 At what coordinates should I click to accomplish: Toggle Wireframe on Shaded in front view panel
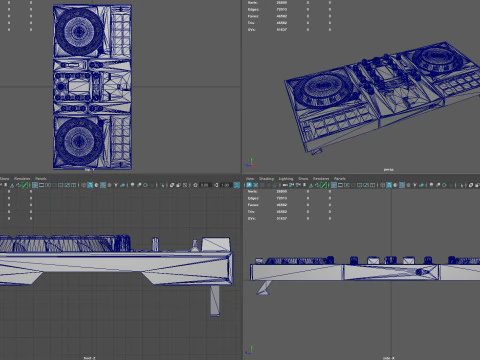pyautogui.click(x=103, y=185)
